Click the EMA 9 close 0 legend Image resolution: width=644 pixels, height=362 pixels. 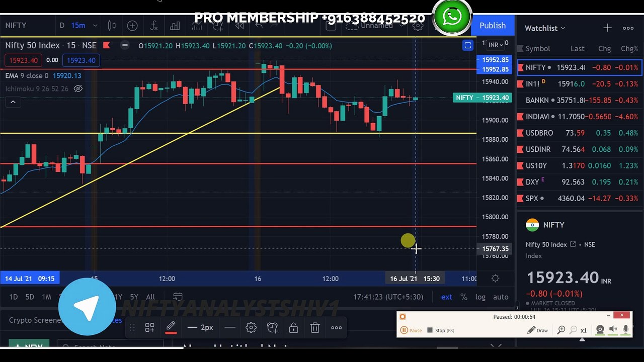[43, 75]
